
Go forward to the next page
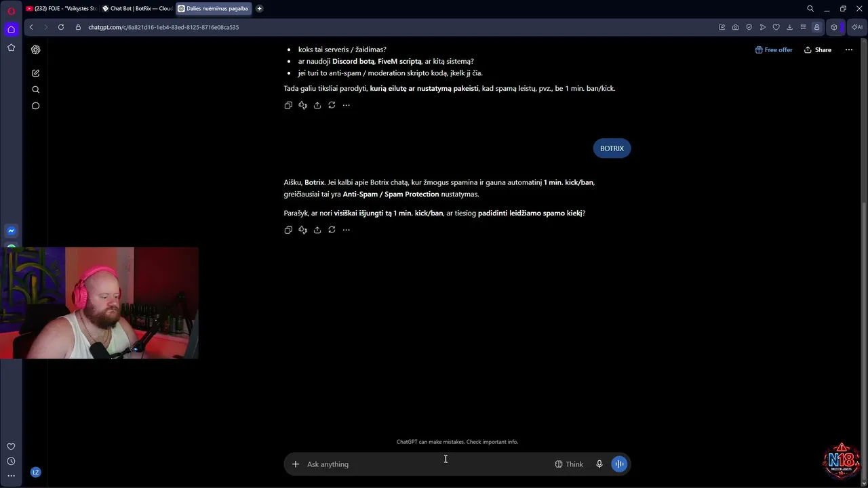tap(46, 27)
